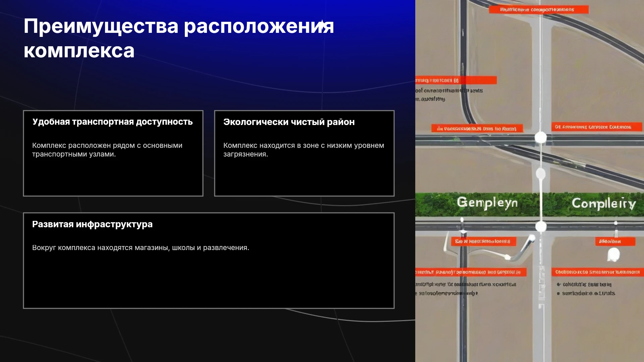The image size is (644, 362).
Task: Click the "Genpleyn" label on green strip
Action: pyautogui.click(x=487, y=203)
